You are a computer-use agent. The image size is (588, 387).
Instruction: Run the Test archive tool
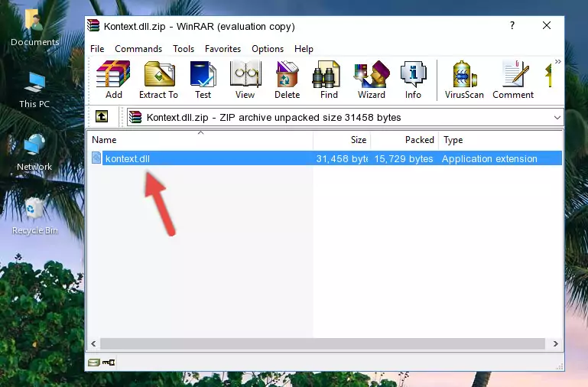click(x=203, y=80)
